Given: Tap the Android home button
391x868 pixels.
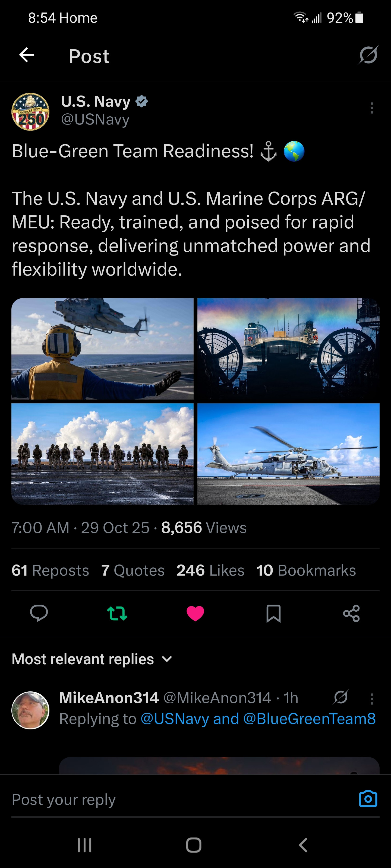Looking at the screenshot, I should tap(194, 845).
